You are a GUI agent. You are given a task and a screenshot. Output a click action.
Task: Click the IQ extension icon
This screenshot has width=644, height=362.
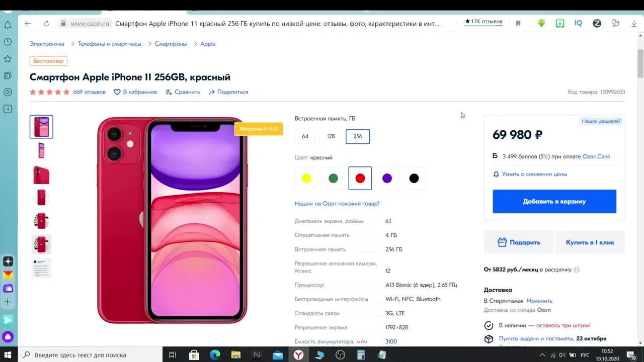click(x=578, y=23)
